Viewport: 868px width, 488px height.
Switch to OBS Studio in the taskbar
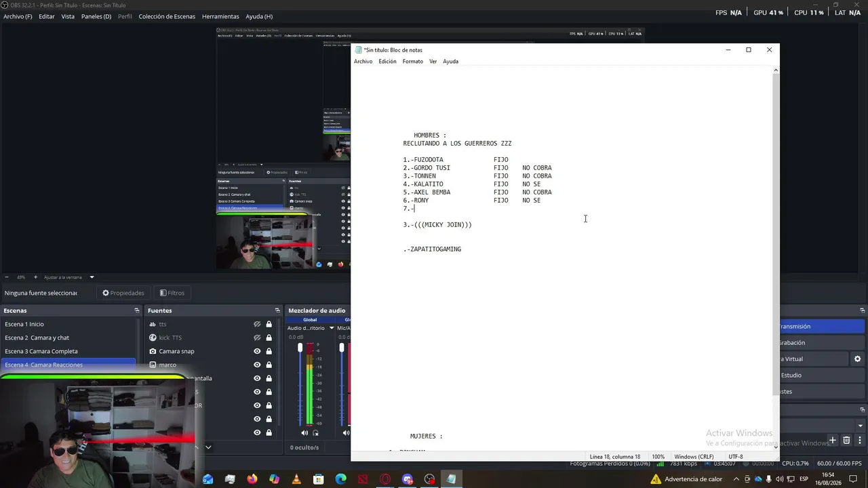click(429, 479)
